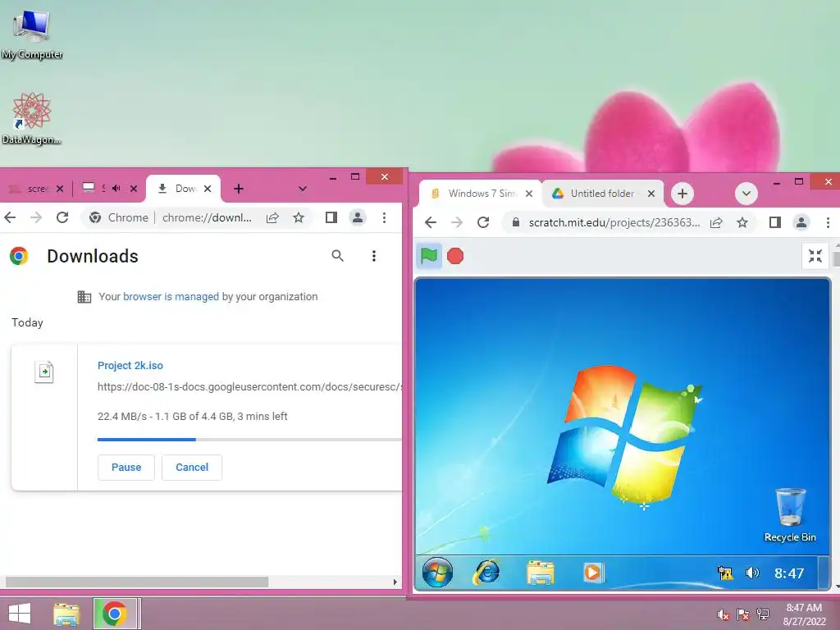The width and height of the screenshot is (840, 630).
Task: Click the download progress bar
Action: [249, 440]
